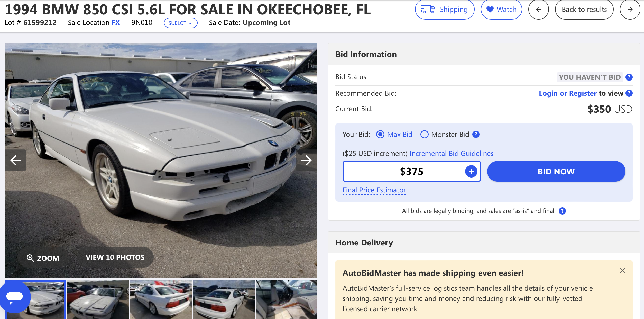Open the Final Price Estimator
This screenshot has height=319, width=644.
[374, 190]
